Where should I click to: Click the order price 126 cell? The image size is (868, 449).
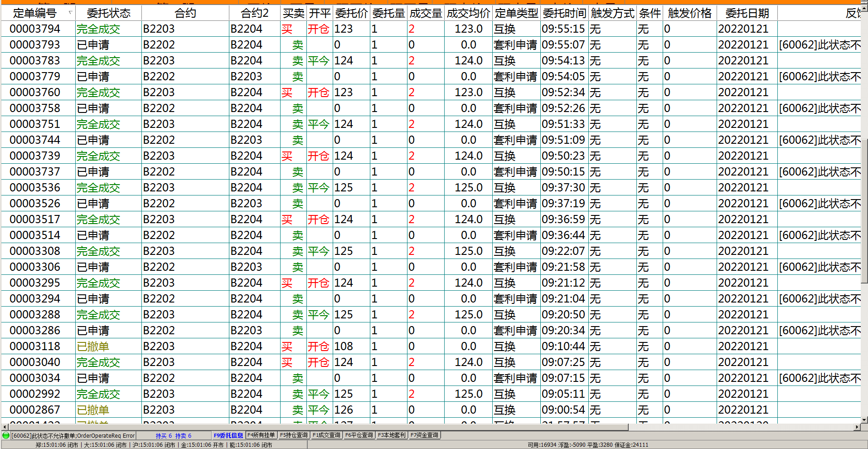344,410
